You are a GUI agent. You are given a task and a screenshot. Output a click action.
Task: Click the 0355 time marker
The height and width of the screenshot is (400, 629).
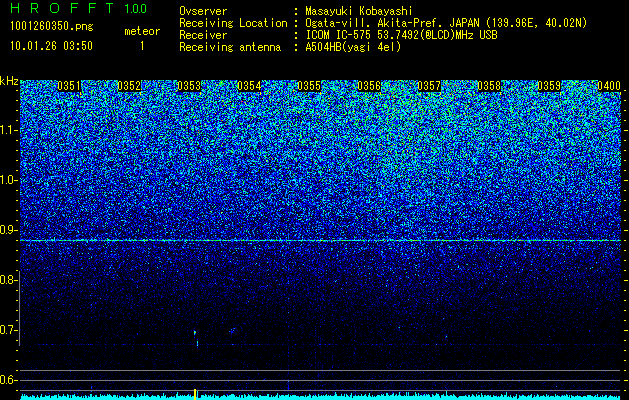(309, 86)
